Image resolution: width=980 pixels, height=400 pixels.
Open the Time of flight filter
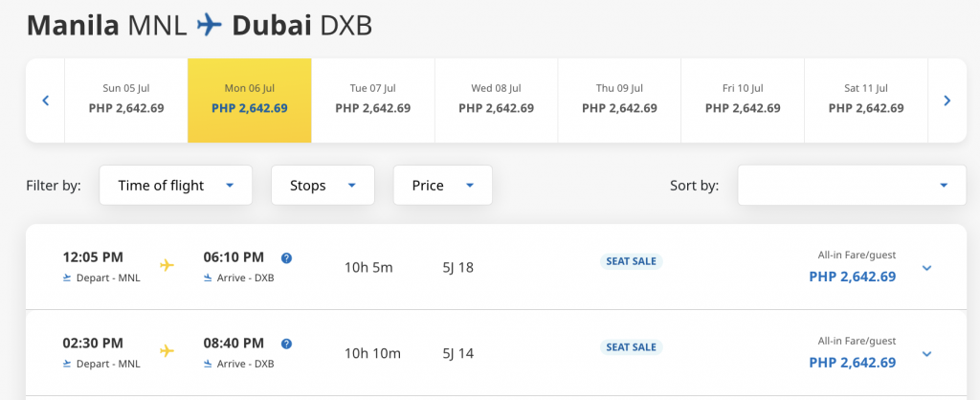176,185
